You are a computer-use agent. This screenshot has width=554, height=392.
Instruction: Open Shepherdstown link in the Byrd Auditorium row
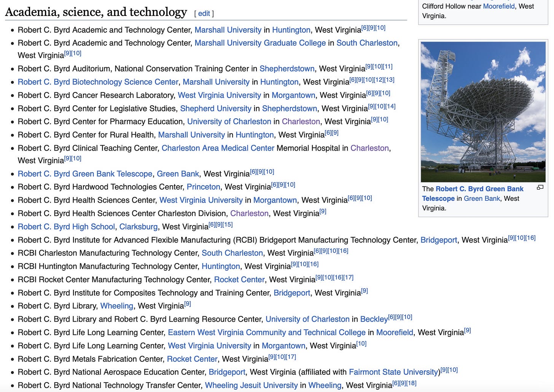(x=287, y=69)
